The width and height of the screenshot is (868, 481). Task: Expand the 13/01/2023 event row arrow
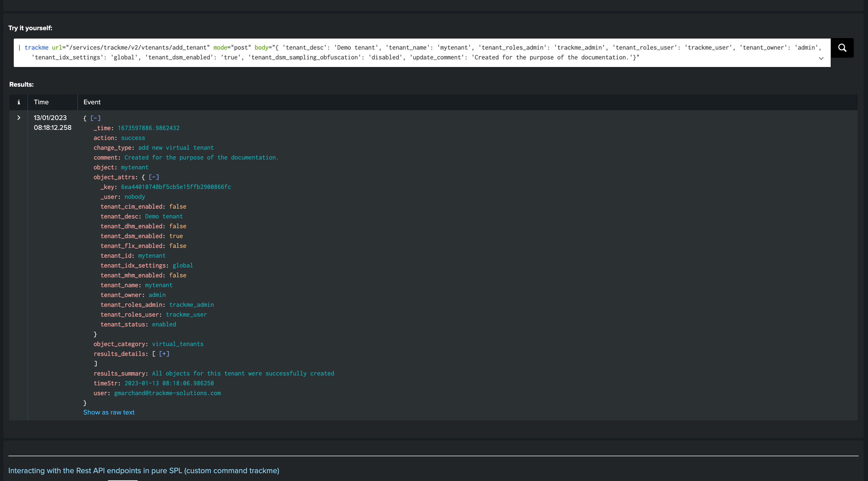(x=18, y=118)
